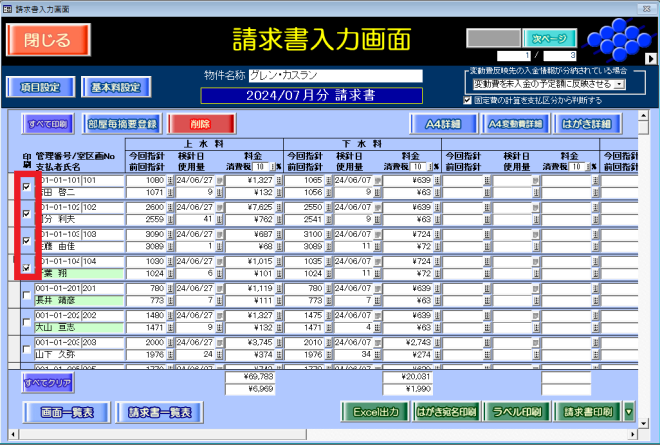Expand the 変動費未入金 handling dropdown
Screen dimensions: 660x445
coord(620,85)
